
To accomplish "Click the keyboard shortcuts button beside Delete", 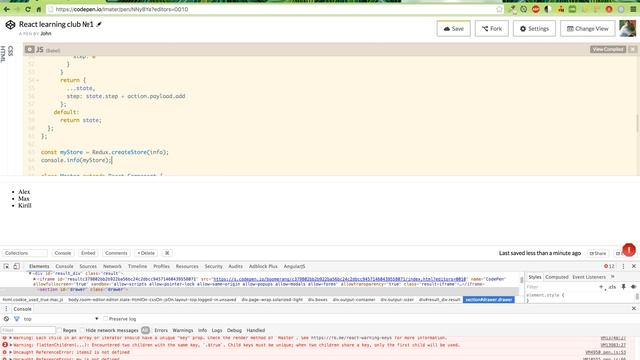I will point(167,253).
